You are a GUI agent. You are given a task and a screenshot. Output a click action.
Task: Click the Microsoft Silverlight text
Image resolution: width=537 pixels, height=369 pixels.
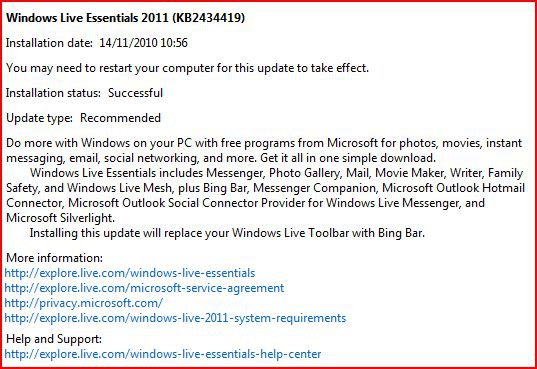60,218
